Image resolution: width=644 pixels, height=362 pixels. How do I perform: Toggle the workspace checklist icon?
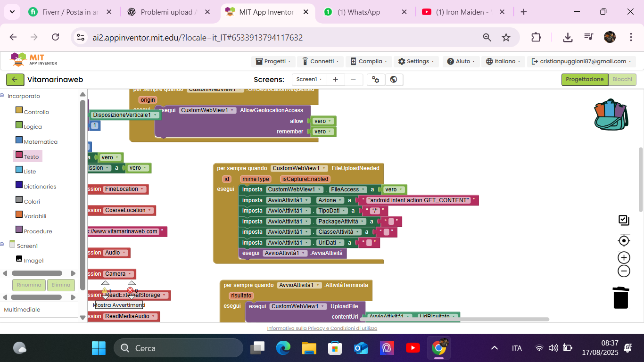[624, 220]
